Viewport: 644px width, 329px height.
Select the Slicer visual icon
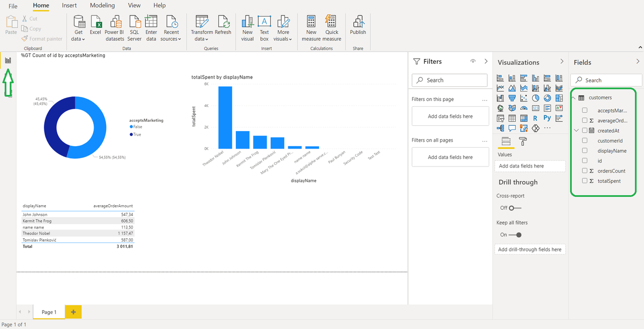click(500, 118)
